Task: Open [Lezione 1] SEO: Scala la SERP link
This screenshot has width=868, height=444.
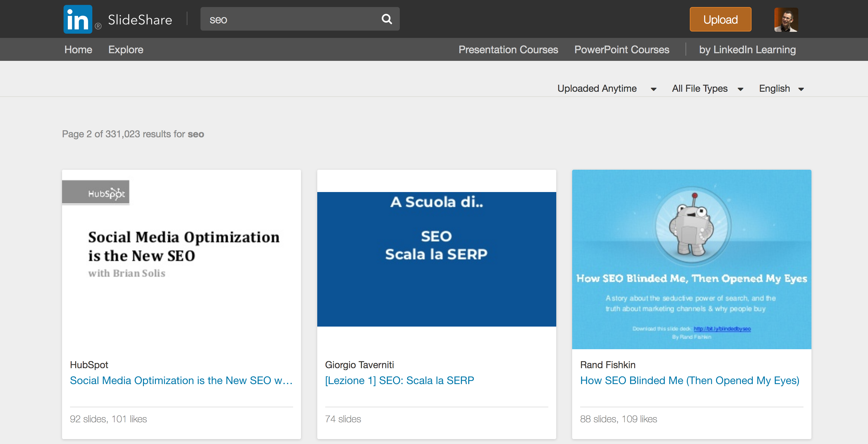Action: click(399, 380)
